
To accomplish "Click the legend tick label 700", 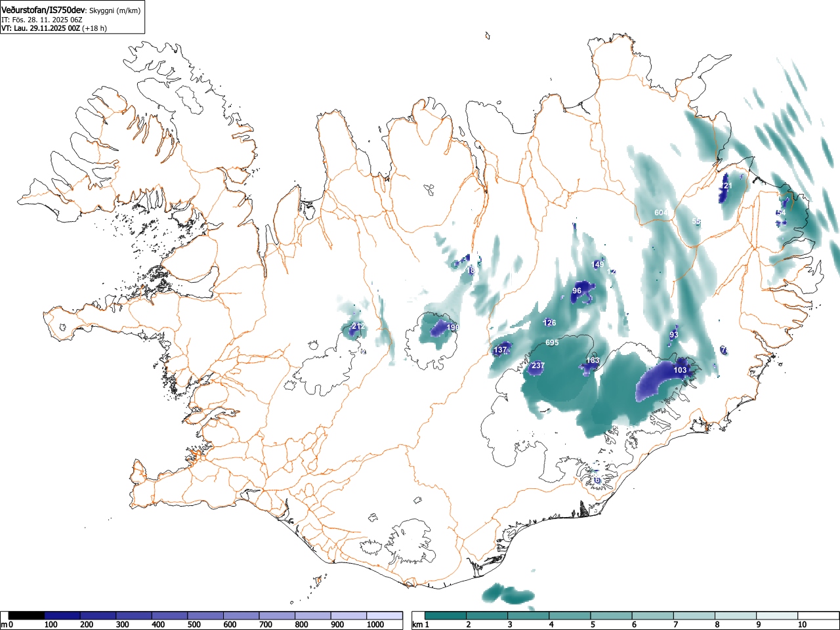I will tap(266, 625).
